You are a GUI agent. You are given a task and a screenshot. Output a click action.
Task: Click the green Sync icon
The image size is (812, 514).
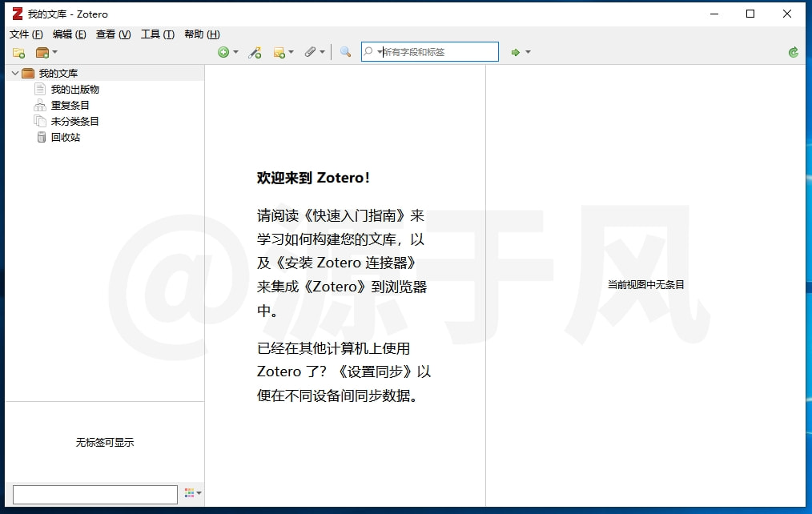[794, 52]
